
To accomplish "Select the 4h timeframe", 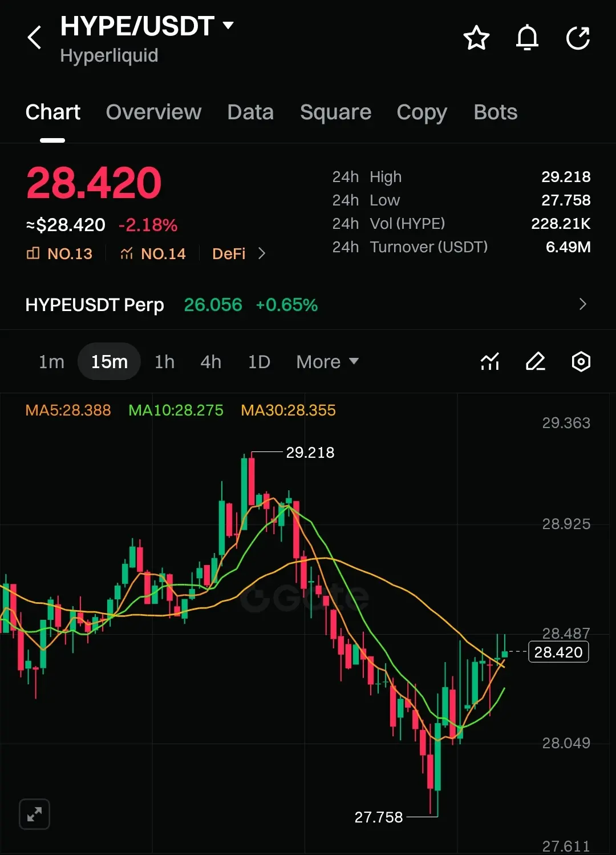I will coord(210,362).
